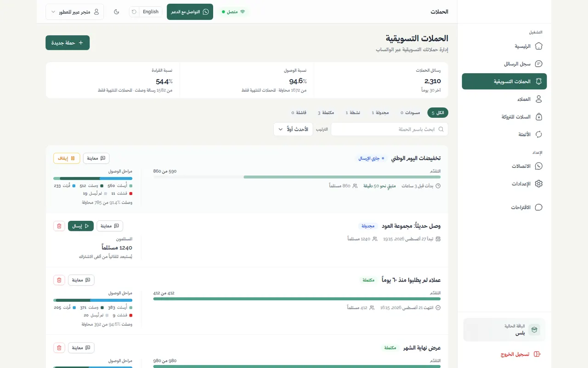Image resolution: width=588 pixels, height=368 pixels.
Task: Preview the وصل حديثاً: مجموعة العود campaign
Action: [x=110, y=226]
